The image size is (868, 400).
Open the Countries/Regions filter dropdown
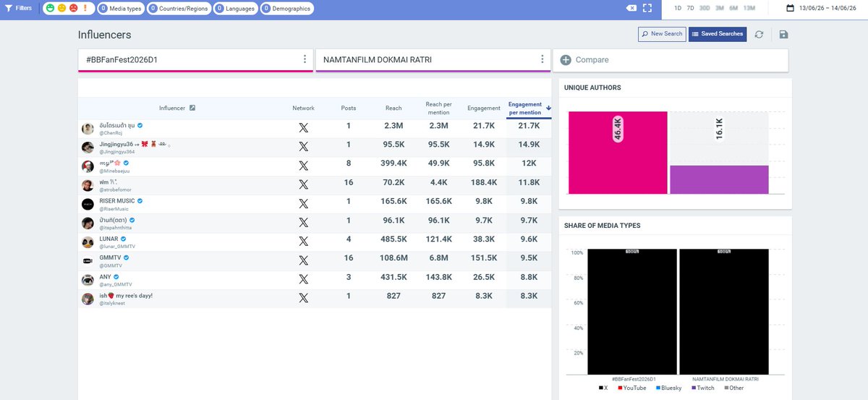point(179,9)
